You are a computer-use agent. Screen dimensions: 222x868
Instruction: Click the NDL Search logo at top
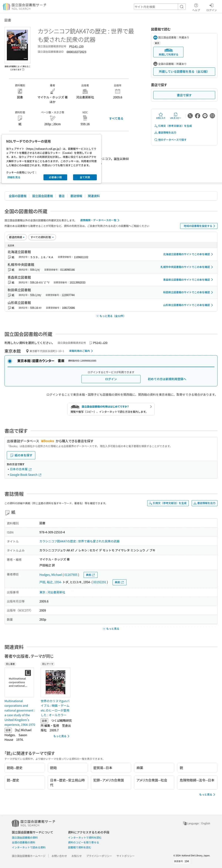pyautogui.click(x=25, y=7)
